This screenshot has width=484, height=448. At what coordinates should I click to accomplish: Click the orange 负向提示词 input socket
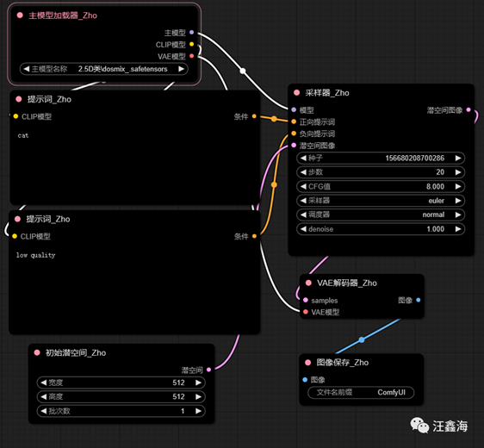click(x=294, y=134)
